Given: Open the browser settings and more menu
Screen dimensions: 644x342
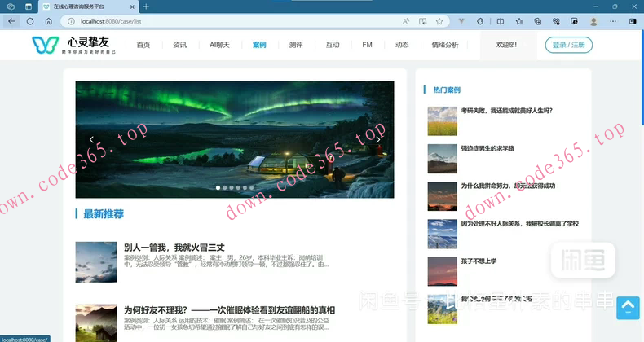Looking at the screenshot, I should [613, 21].
